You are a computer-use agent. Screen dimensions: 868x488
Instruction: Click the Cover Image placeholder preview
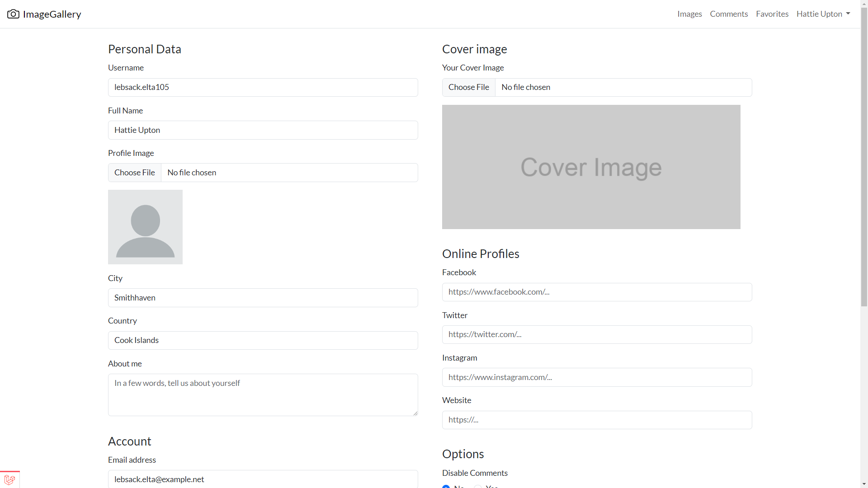pos(591,167)
